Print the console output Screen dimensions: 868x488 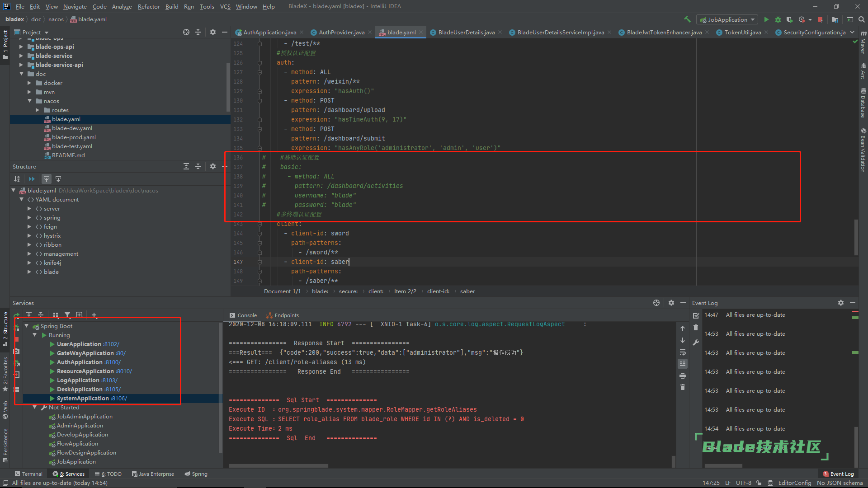point(683,375)
